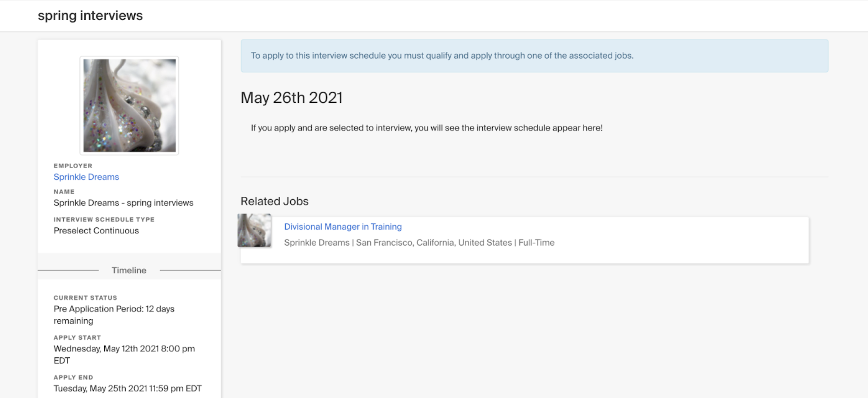Open the Divisional Manager in Training job
Screen dimensions: 868x401
343,226
